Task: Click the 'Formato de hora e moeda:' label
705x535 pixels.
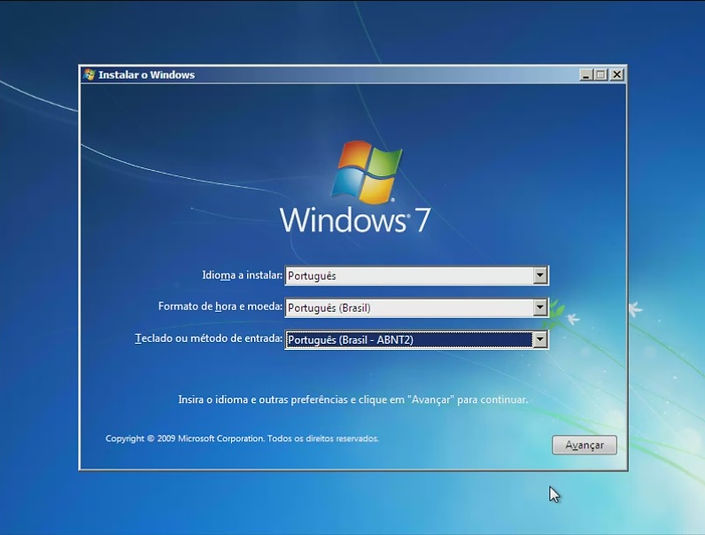Action: pyautogui.click(x=220, y=307)
